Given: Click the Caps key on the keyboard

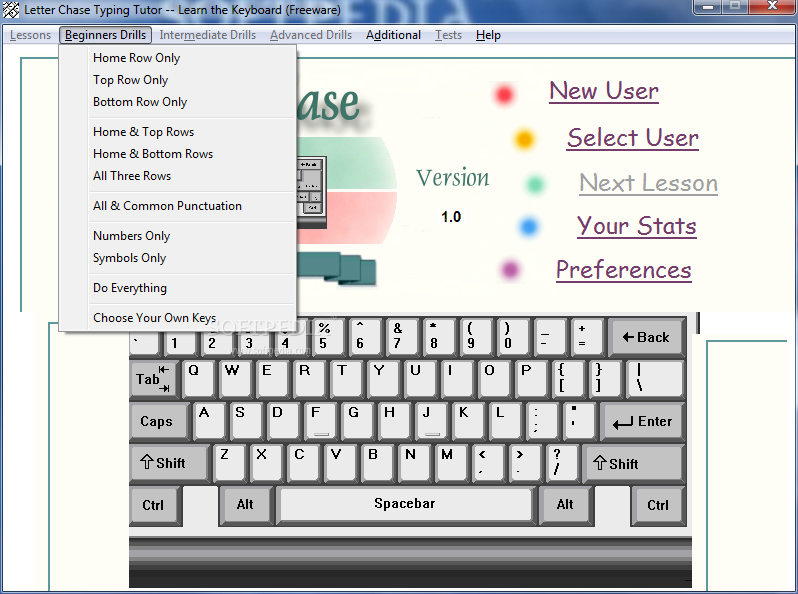Looking at the screenshot, I should 159,421.
